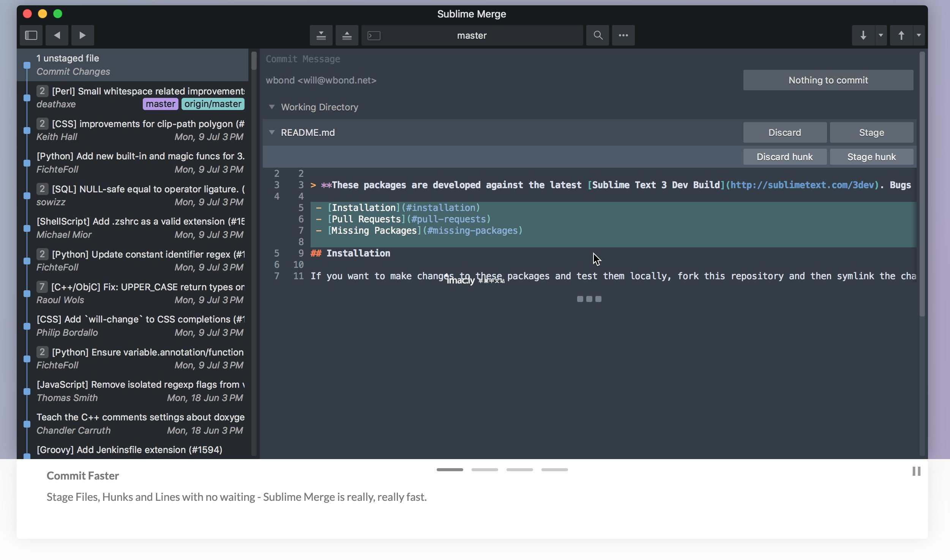This screenshot has width=950, height=560.
Task: Pull changes with the down arrow
Action: pos(863,35)
